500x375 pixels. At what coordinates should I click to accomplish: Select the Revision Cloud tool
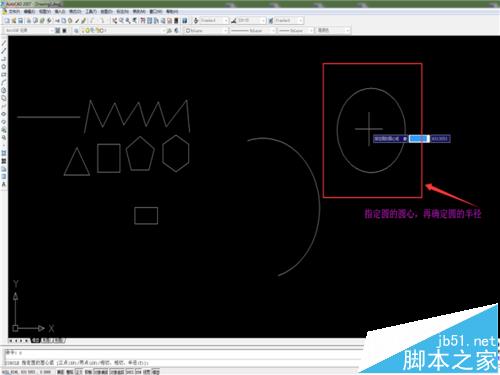point(4,97)
